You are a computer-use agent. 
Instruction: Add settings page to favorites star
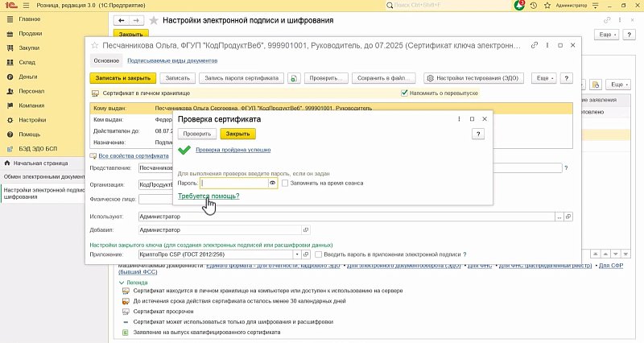(x=154, y=20)
